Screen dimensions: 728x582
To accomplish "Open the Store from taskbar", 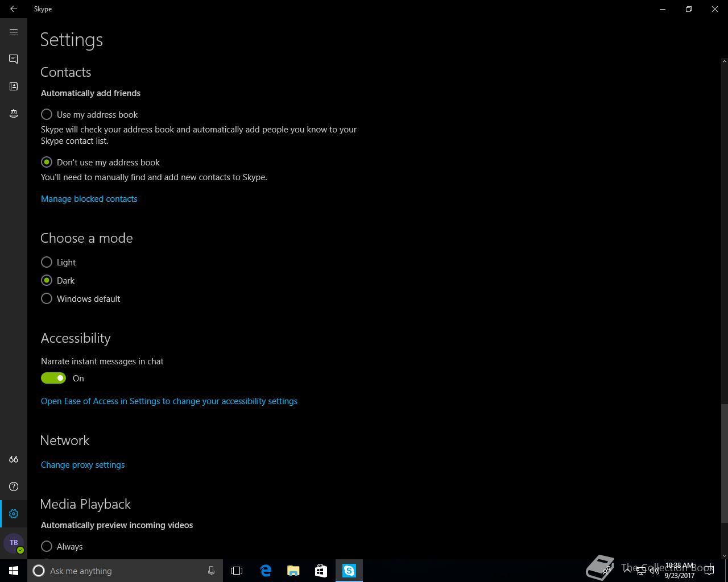I will tap(321, 571).
